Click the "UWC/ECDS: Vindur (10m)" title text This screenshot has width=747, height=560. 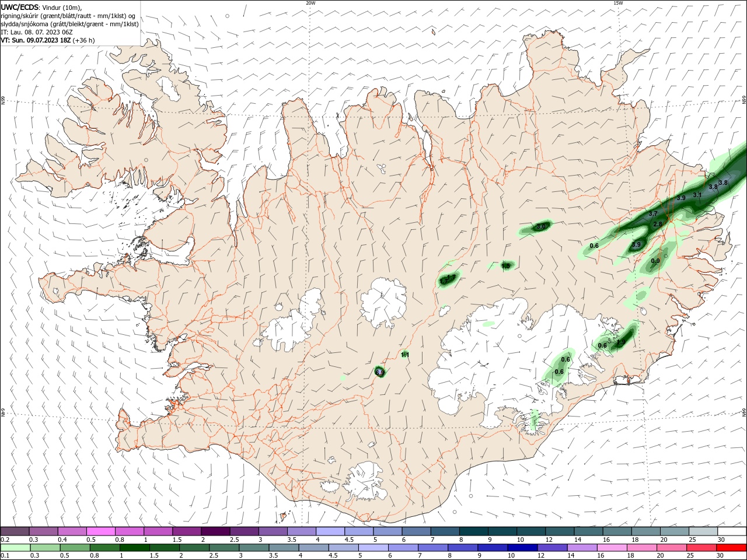[41, 7]
